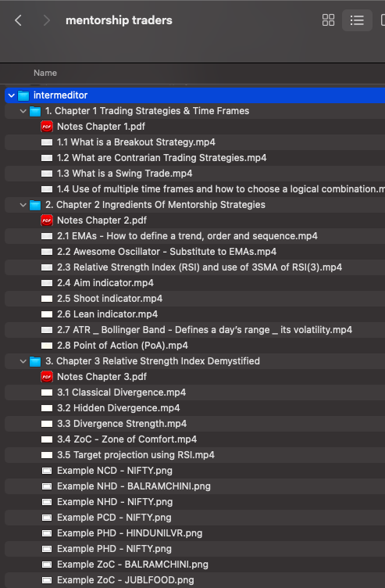Go back with the left arrow button

18,20
